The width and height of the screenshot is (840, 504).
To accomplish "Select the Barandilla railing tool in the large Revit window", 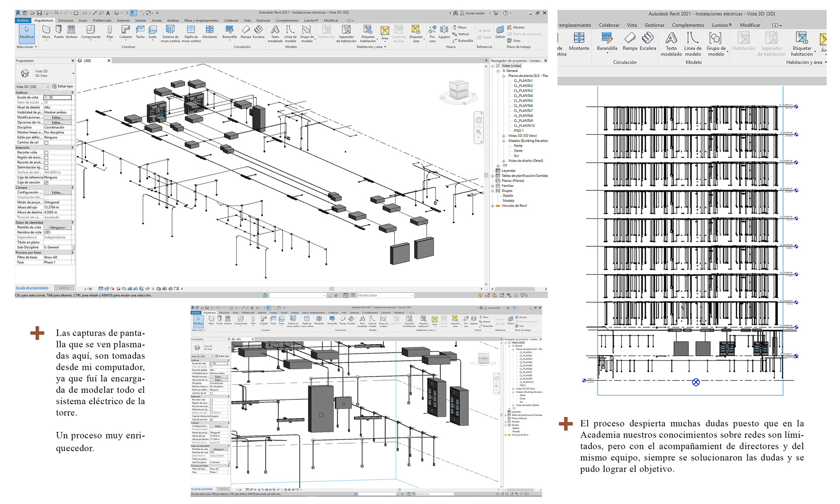I will point(229,32).
